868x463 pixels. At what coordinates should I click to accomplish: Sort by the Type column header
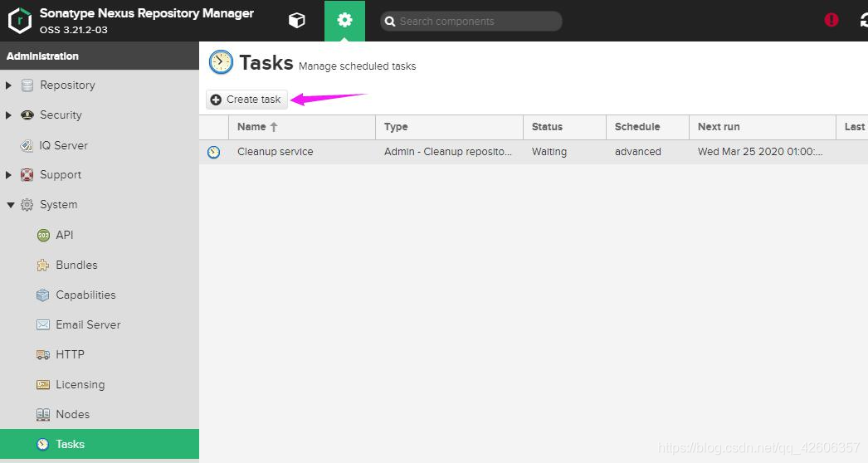pos(449,127)
